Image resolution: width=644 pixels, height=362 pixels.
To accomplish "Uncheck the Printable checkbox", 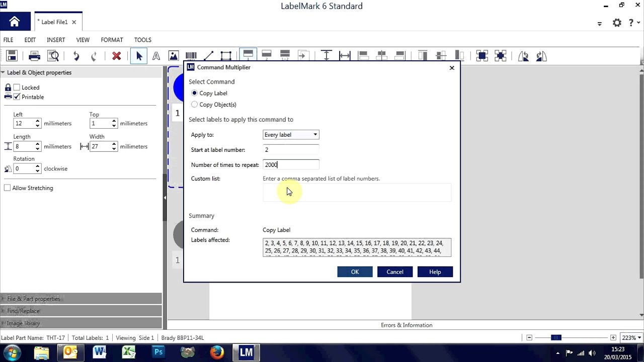I will pyautogui.click(x=17, y=97).
